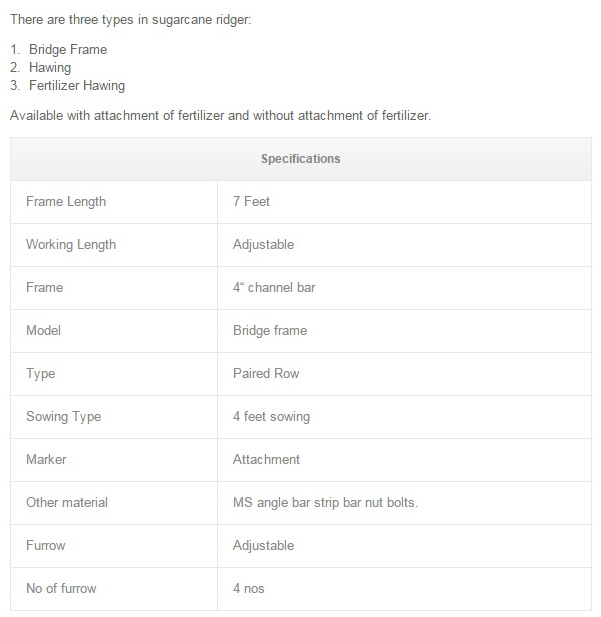This screenshot has width=601, height=617.
Task: Click the 'Other material' label cell
Action: (67, 502)
